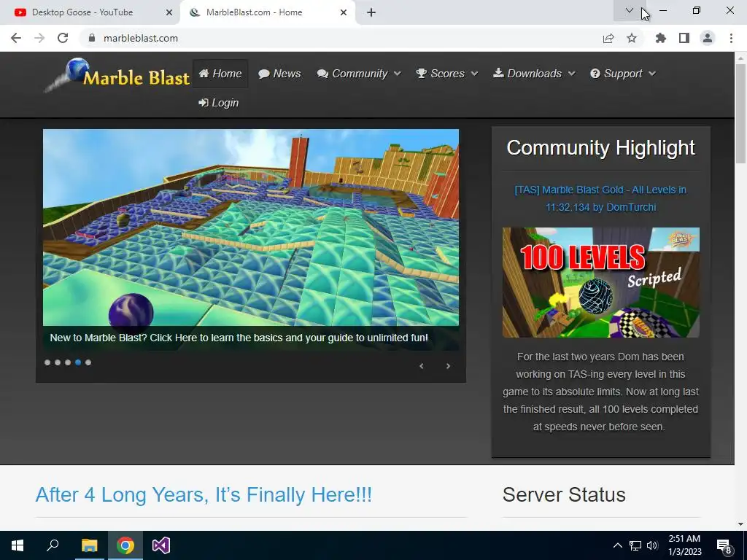747x560 pixels.
Task: Click the browser forward arrow
Action: click(x=39, y=38)
